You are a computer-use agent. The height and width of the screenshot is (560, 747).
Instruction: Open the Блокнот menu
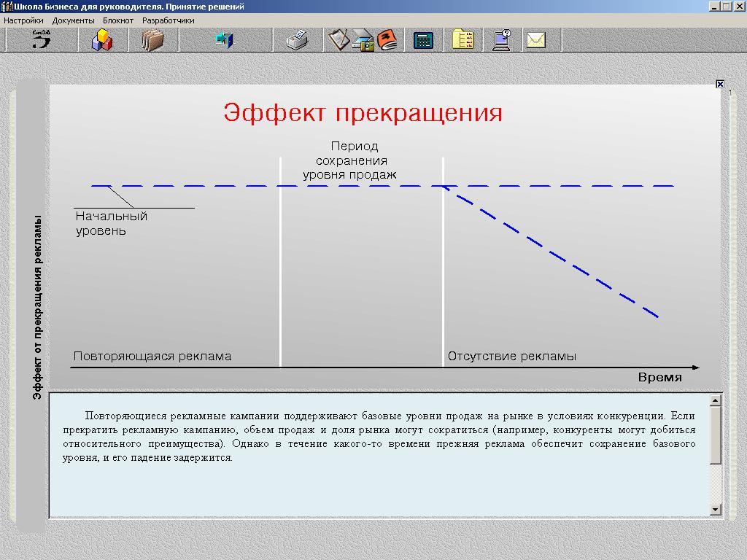(x=118, y=20)
